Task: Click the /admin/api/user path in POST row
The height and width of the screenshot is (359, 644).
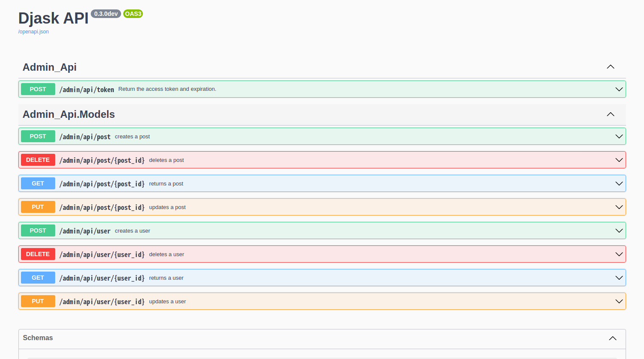Action: (85, 231)
